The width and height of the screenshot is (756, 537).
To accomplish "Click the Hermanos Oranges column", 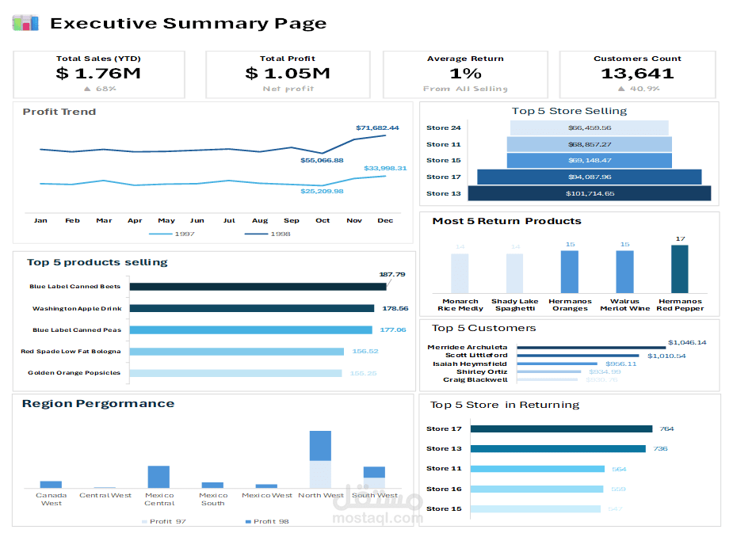I will [570, 272].
